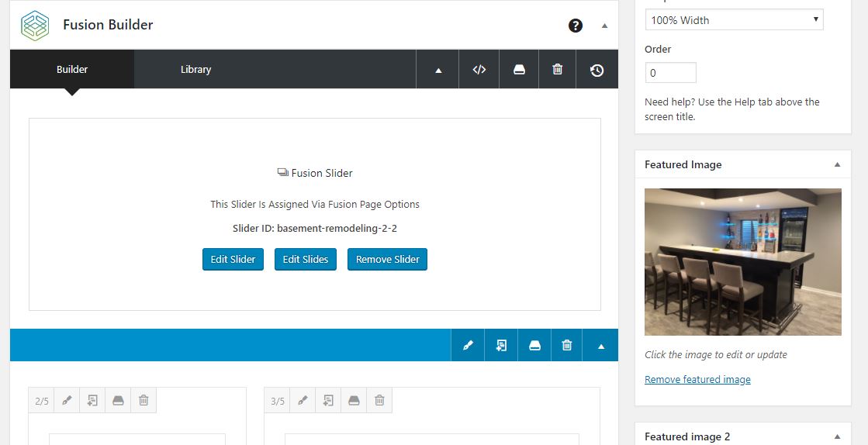Collapse the Featured Image panel

point(837,164)
